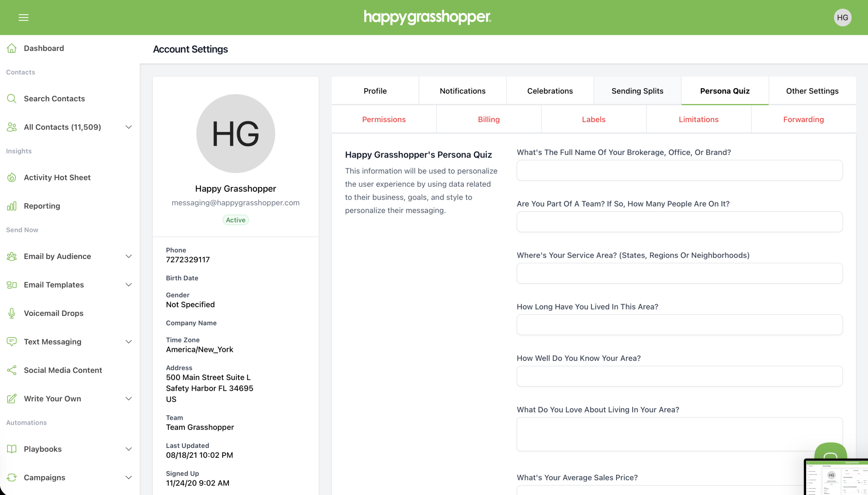
Task: Switch to the Notifications tab
Action: tap(462, 91)
